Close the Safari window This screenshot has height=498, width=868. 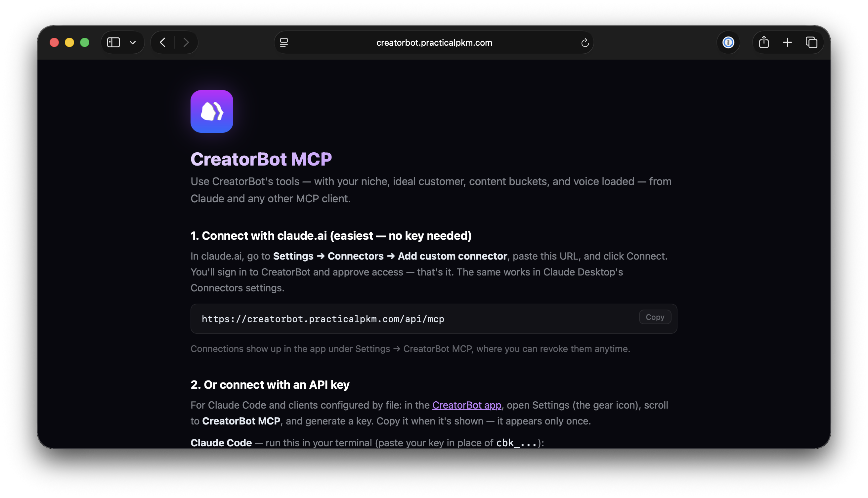pyautogui.click(x=54, y=42)
